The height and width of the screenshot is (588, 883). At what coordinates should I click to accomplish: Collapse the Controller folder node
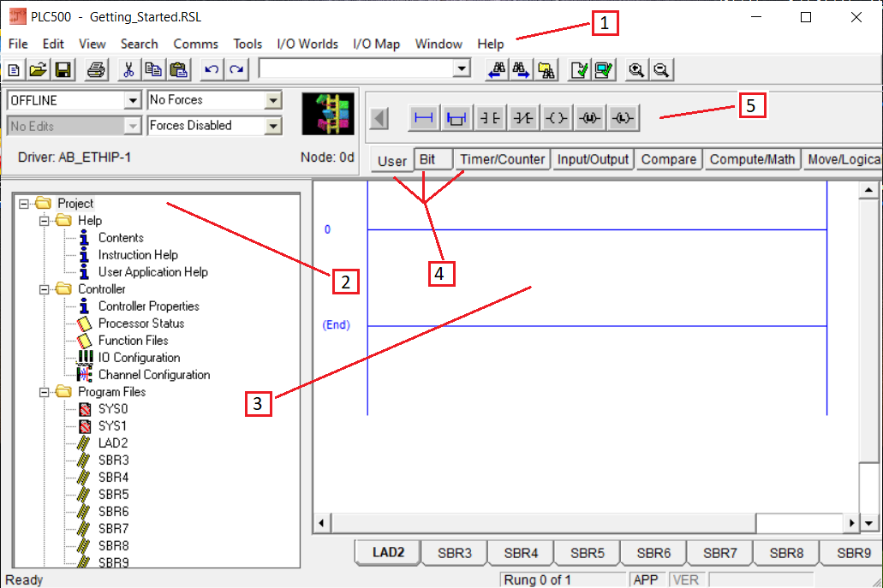pyautogui.click(x=44, y=289)
